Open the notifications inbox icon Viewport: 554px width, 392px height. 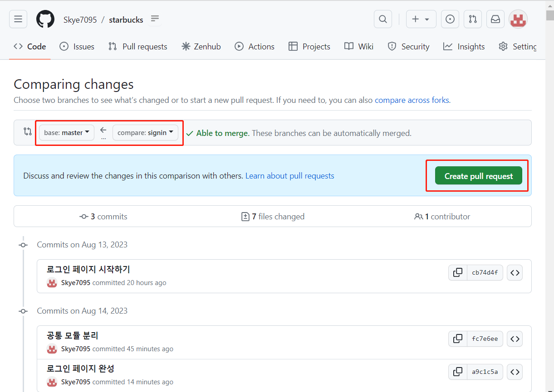click(x=495, y=19)
